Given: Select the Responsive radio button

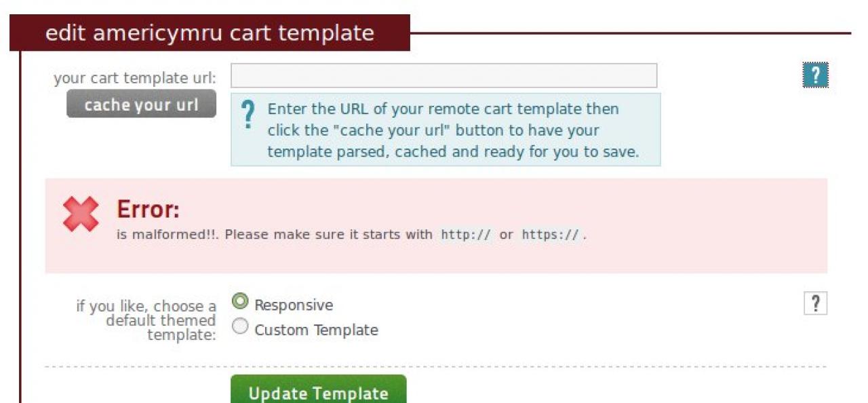Looking at the screenshot, I should (240, 302).
